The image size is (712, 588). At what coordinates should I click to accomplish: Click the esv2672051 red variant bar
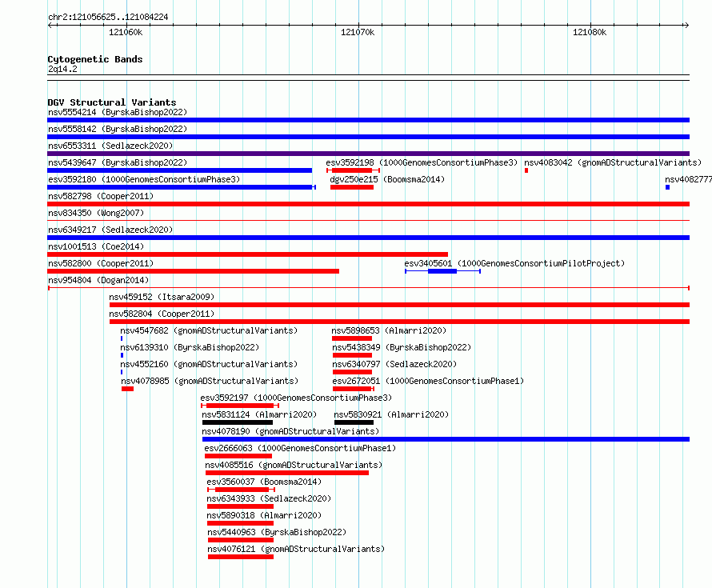click(354, 389)
